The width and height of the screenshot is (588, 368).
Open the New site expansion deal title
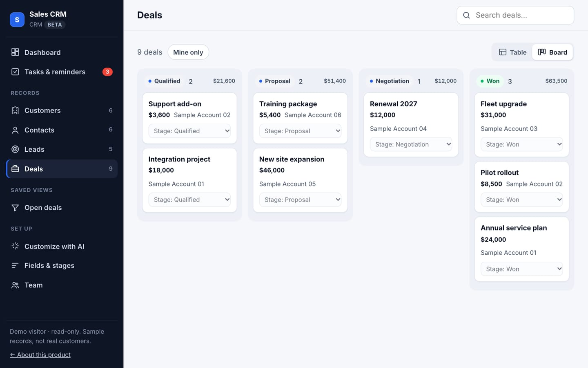(292, 159)
